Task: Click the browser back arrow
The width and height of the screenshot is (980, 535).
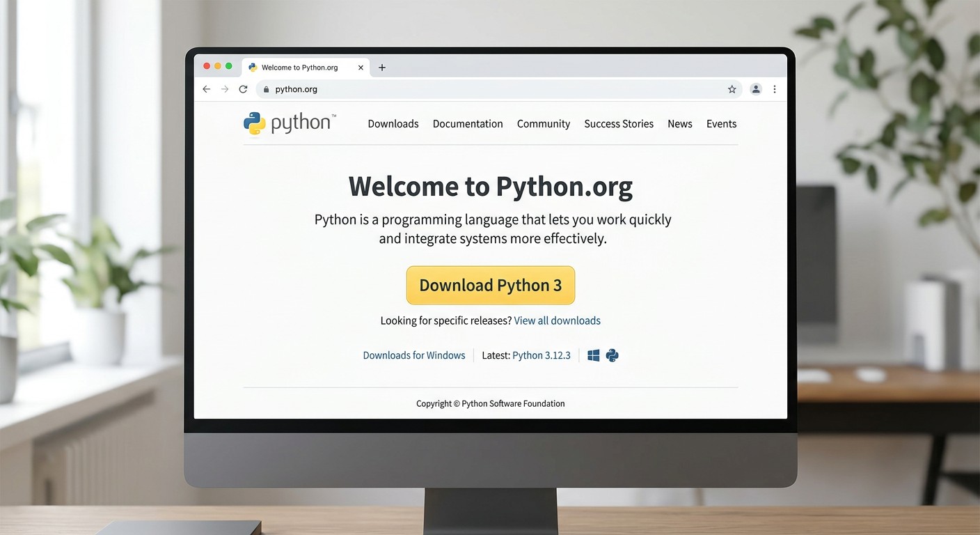Action: pos(206,89)
